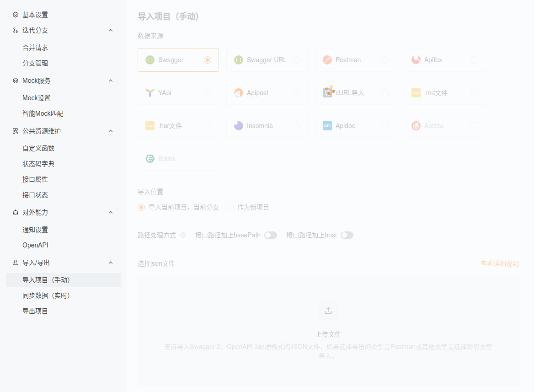
Task: Open the 导出项目 page
Action: (x=36, y=311)
